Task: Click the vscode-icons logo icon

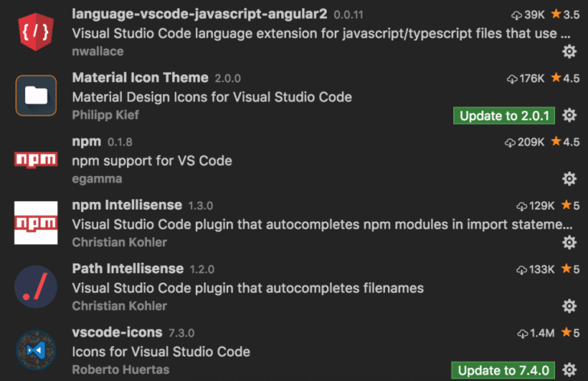Action: point(36,350)
